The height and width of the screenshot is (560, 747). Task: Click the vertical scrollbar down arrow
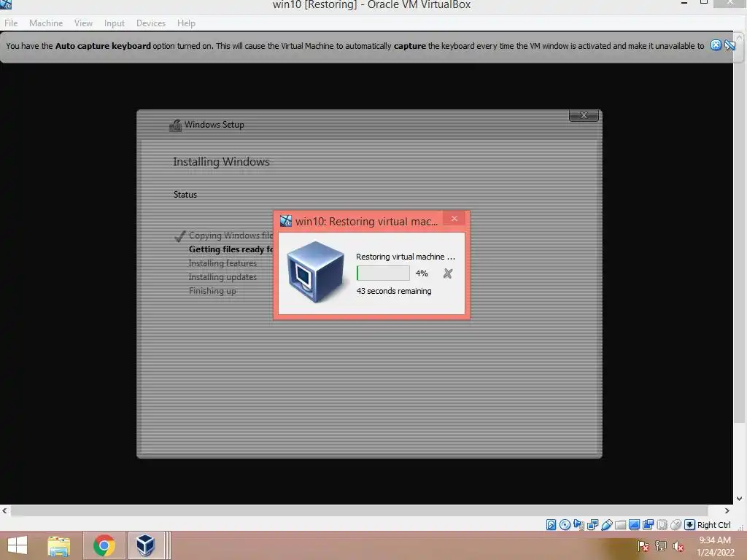pos(739,499)
